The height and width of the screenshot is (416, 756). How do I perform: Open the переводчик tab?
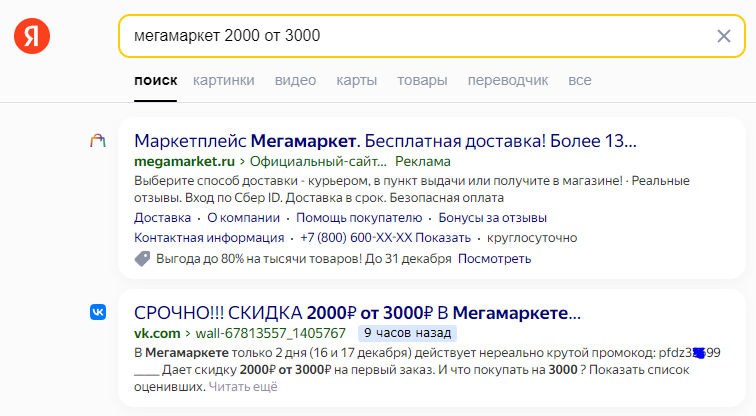tap(508, 81)
